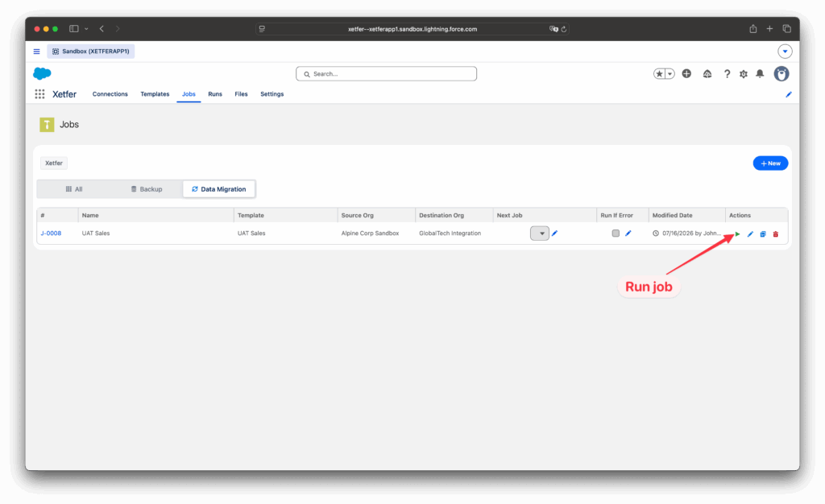
Task: Click Sandbox (XETFERAPP1) label
Action: click(91, 52)
